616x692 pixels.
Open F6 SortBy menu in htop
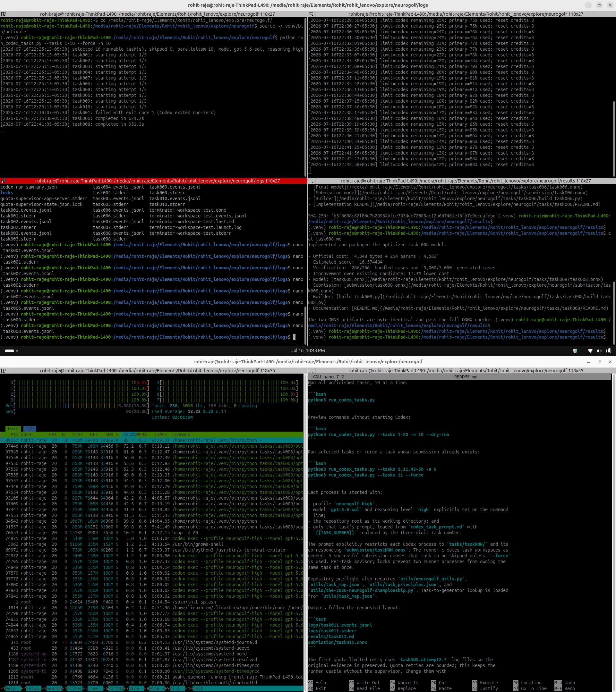113,688
